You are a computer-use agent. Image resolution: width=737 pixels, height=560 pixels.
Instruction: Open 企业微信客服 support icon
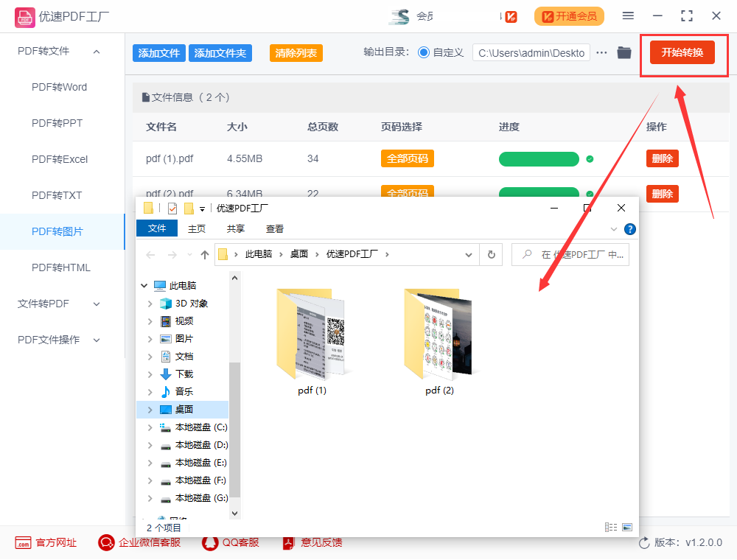pyautogui.click(x=106, y=542)
